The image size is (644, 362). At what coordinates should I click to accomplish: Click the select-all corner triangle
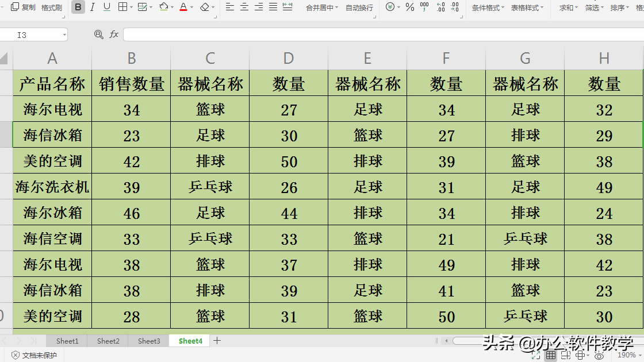pos(4,59)
